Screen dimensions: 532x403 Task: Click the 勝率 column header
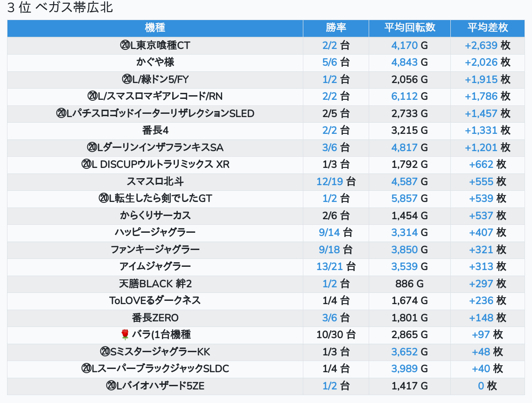(x=336, y=28)
